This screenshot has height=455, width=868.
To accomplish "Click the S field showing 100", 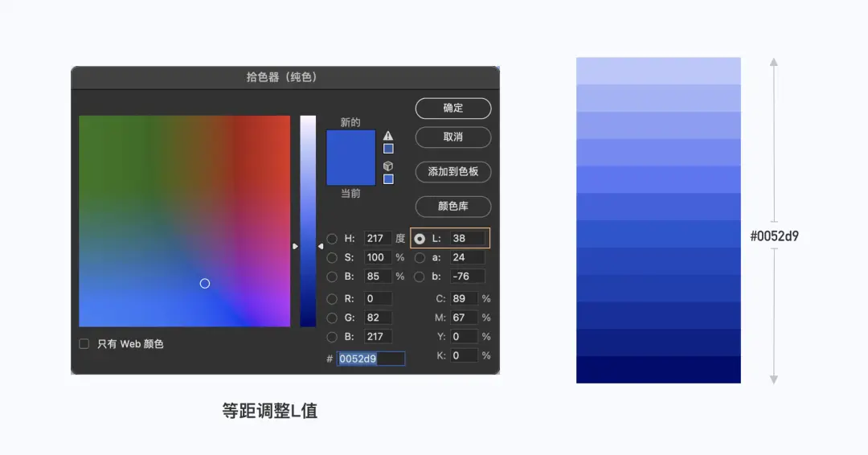I will click(378, 257).
